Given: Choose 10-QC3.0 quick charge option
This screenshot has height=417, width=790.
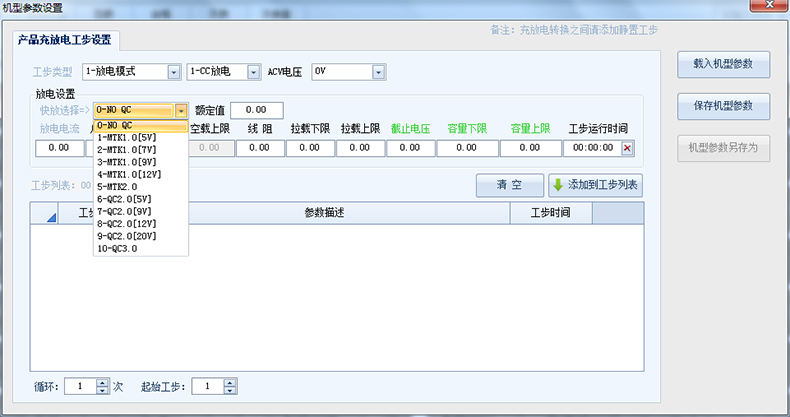Looking at the screenshot, I should tap(118, 248).
